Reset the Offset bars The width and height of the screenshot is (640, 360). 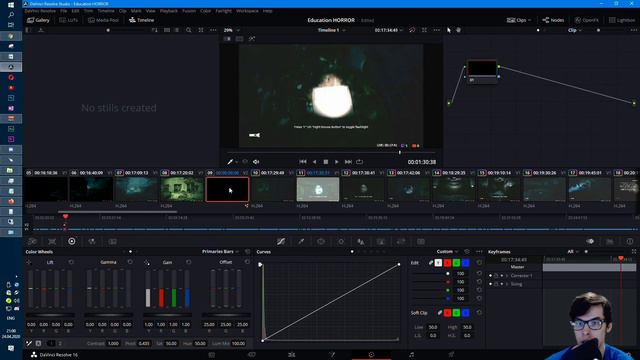tap(247, 262)
